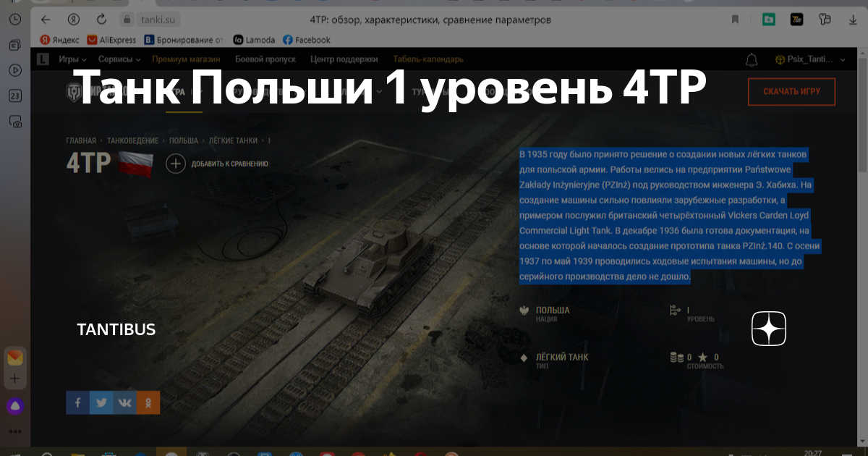Click the 4TP tank image
868x456 pixels.
[369, 268]
